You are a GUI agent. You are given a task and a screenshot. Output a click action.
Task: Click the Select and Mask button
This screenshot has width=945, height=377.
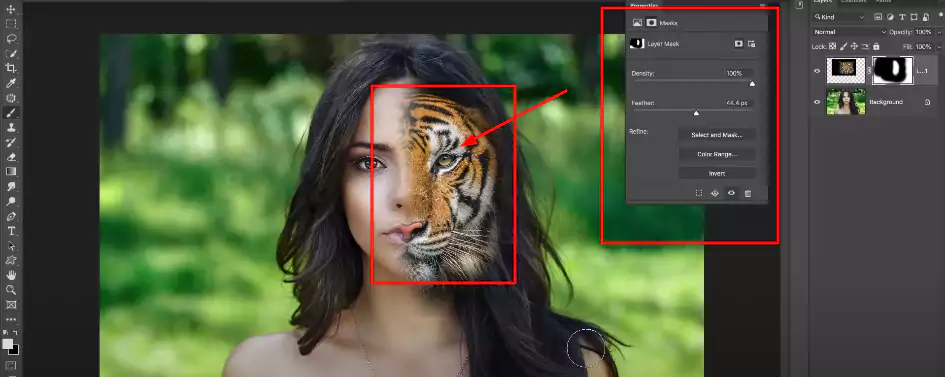717,135
